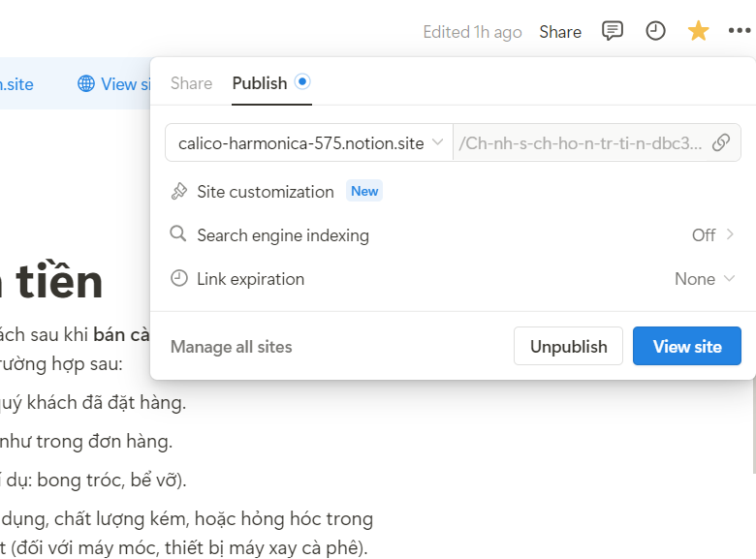
Task: Click the Site customization paintbrush icon
Action: 178,192
